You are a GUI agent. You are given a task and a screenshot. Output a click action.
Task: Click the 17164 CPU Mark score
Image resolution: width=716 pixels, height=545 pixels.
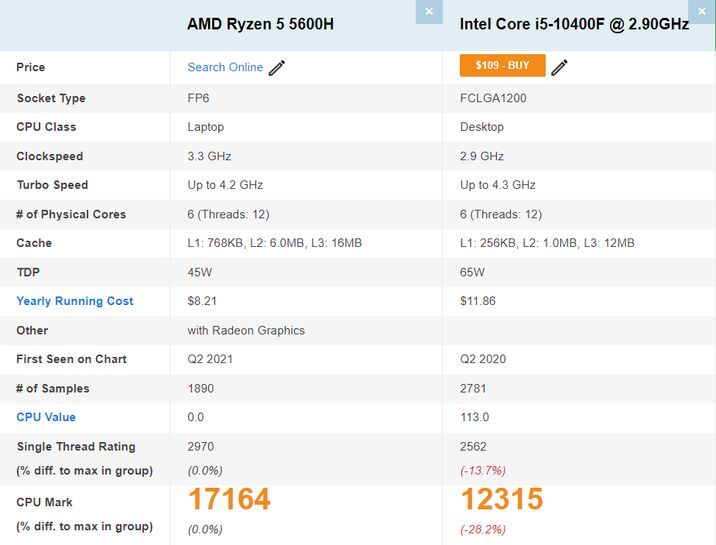[229, 499]
